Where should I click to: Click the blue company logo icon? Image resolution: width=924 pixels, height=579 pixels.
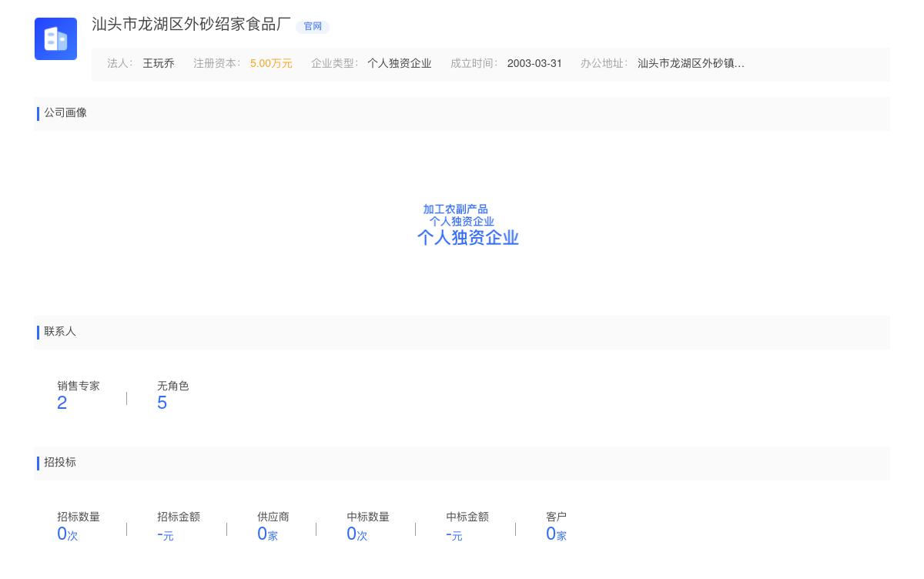[x=55, y=38]
